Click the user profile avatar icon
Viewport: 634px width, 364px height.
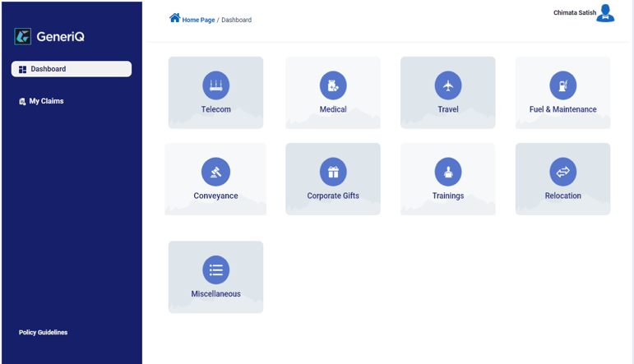[606, 13]
